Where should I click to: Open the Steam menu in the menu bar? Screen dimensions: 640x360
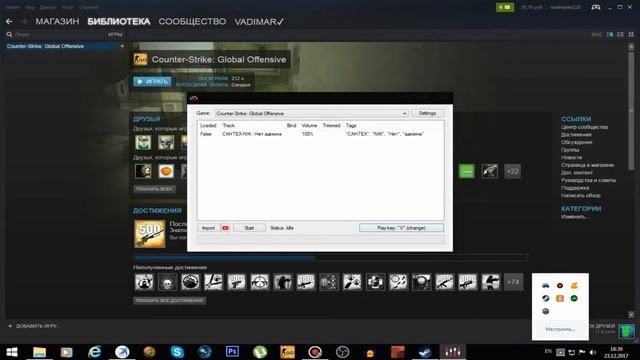click(12, 7)
